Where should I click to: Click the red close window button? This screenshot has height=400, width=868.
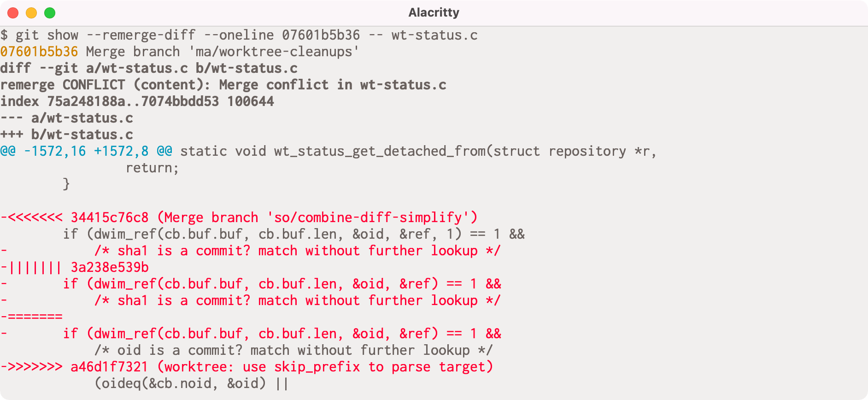click(13, 13)
